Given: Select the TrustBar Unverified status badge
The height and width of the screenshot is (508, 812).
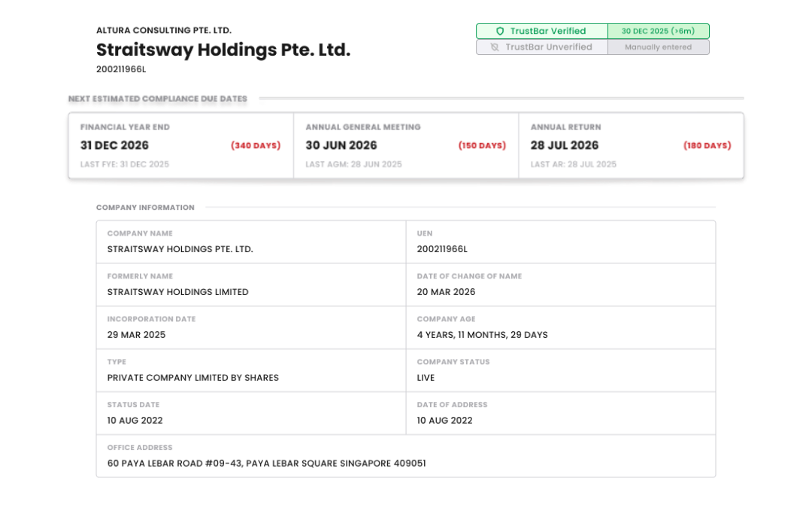Looking at the screenshot, I should 541,47.
